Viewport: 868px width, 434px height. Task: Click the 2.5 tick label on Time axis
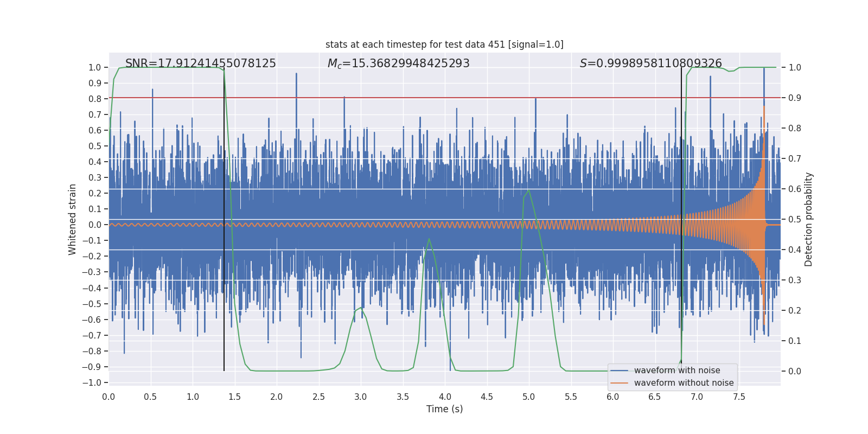click(318, 397)
